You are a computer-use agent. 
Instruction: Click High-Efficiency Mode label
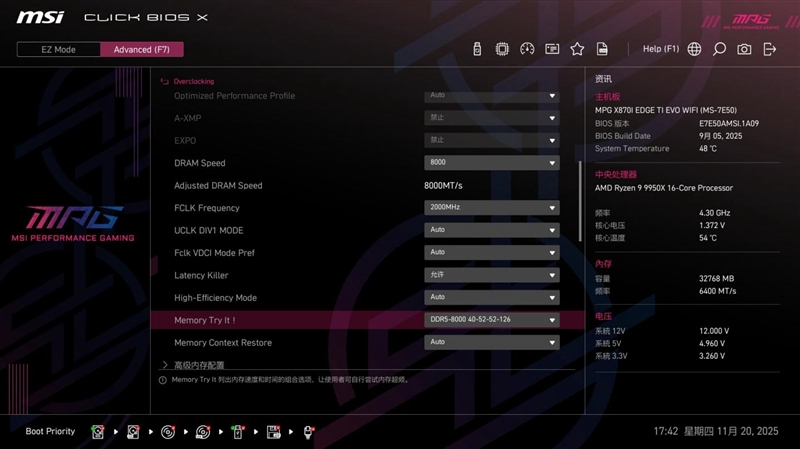pos(215,298)
